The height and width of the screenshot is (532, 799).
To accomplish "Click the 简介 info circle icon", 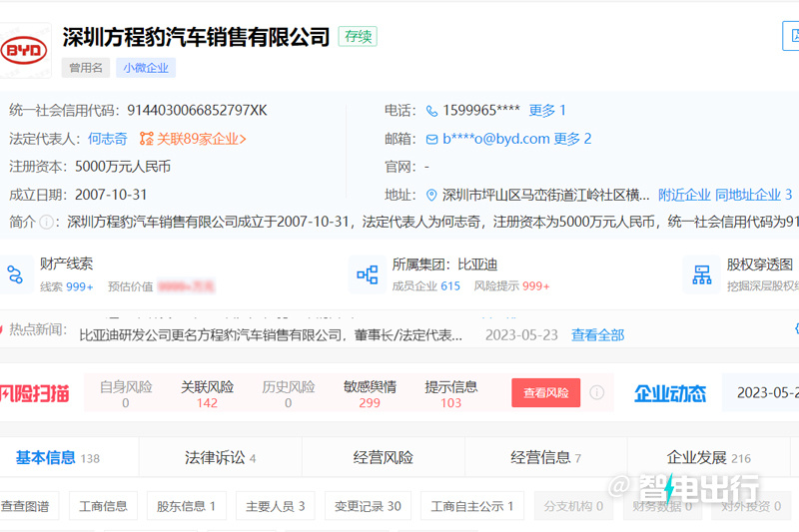I will (46, 223).
